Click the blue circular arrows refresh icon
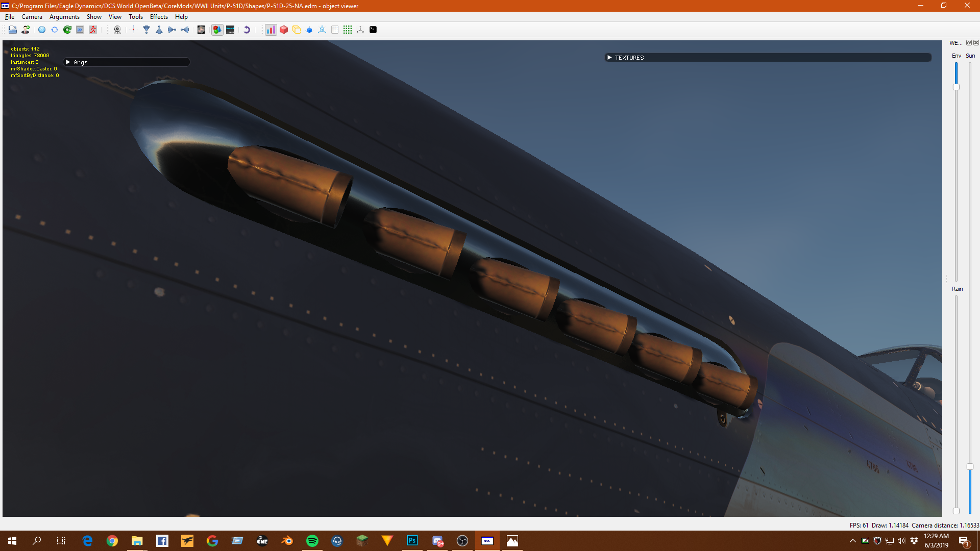This screenshot has width=980, height=551. coord(55,30)
